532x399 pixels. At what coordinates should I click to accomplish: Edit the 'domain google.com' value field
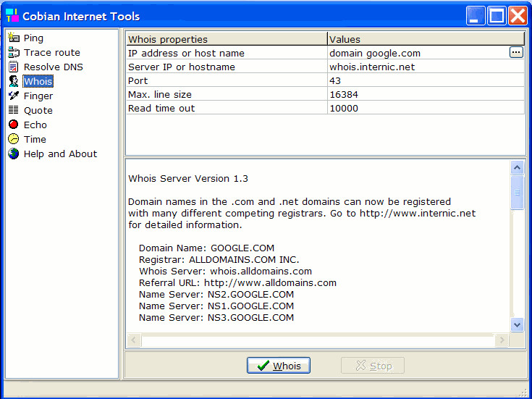click(x=418, y=53)
